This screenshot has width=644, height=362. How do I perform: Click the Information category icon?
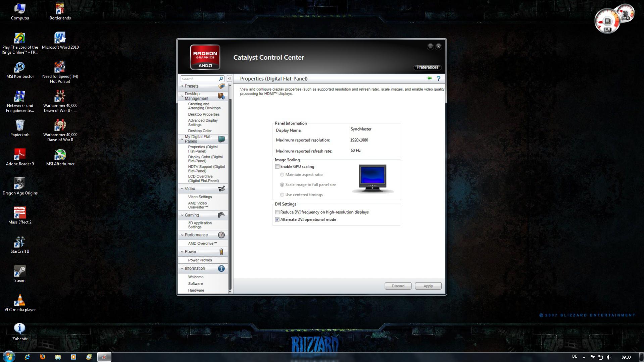point(221,268)
